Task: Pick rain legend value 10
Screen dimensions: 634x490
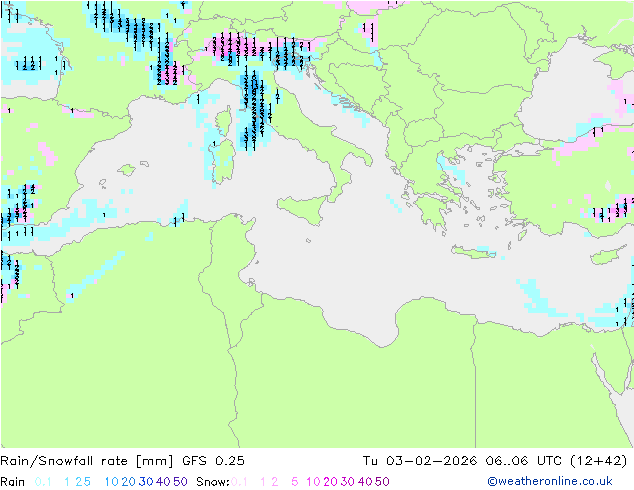Action: tap(112, 482)
